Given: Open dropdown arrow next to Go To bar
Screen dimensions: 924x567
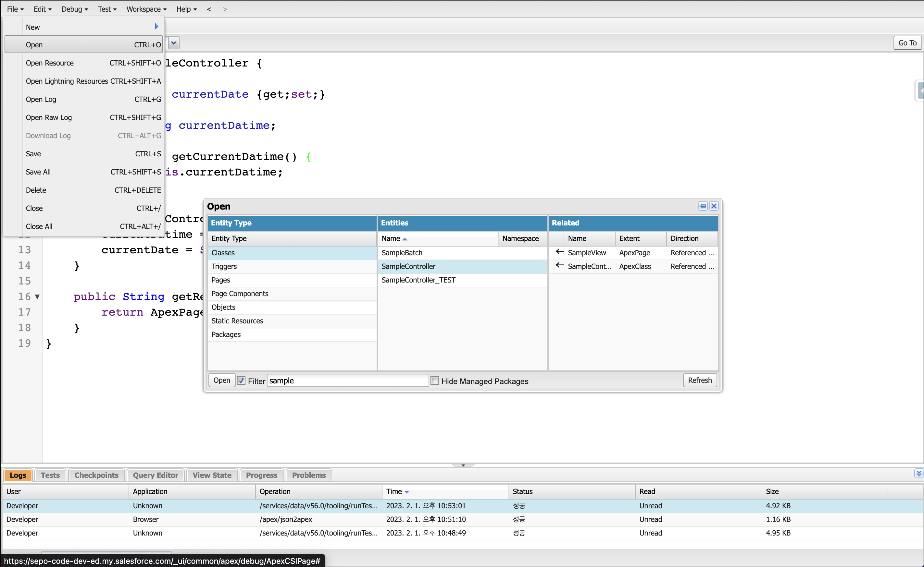Looking at the screenshot, I should coord(174,43).
